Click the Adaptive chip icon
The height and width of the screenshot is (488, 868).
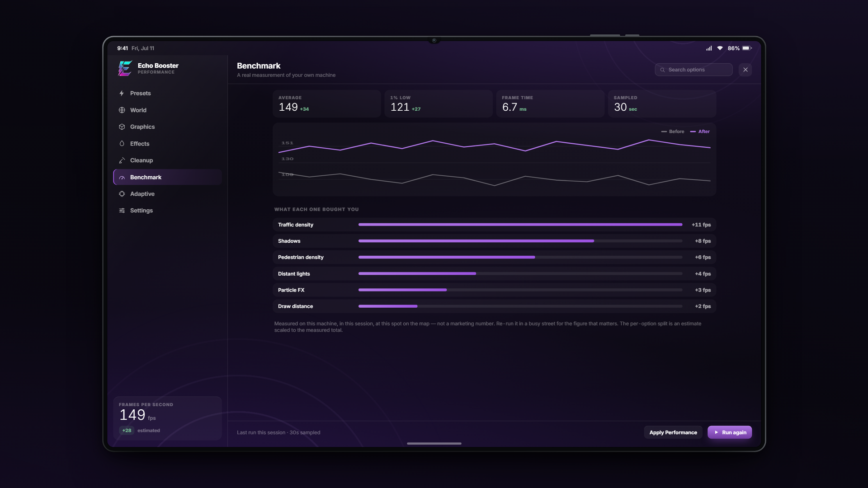coord(122,194)
